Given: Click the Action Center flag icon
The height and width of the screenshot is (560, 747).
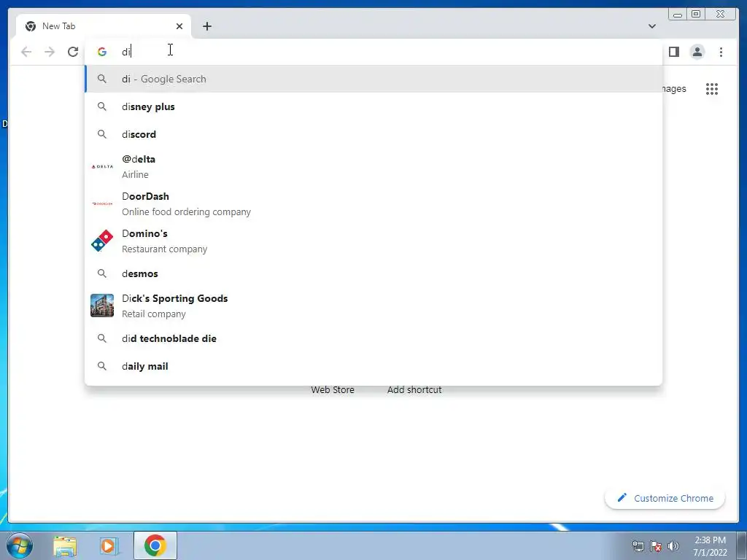Looking at the screenshot, I should (x=656, y=546).
